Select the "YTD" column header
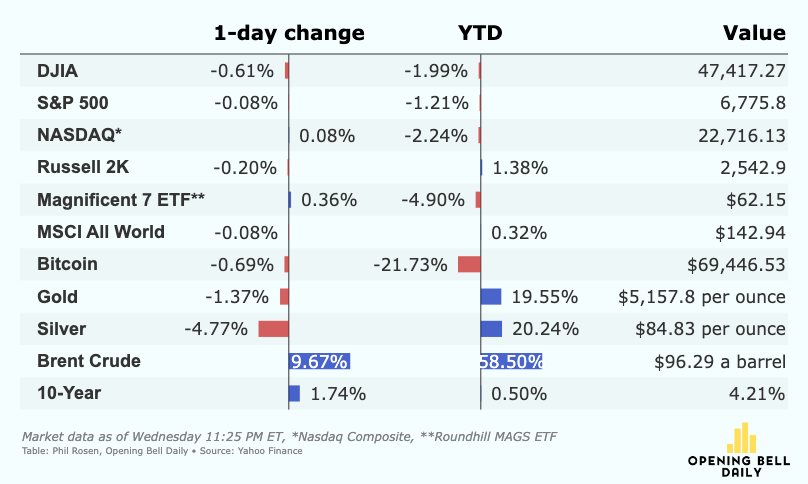808x484 pixels. [x=480, y=33]
